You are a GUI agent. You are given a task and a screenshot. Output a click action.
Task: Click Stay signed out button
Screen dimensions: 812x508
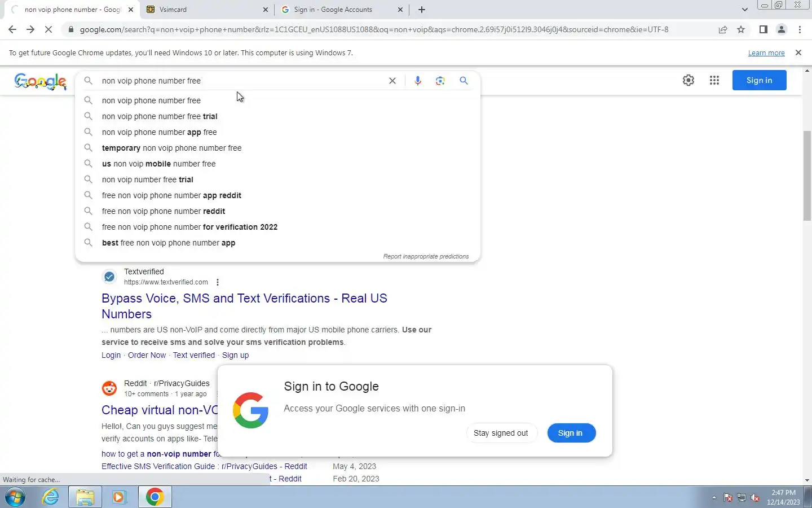pyautogui.click(x=501, y=433)
